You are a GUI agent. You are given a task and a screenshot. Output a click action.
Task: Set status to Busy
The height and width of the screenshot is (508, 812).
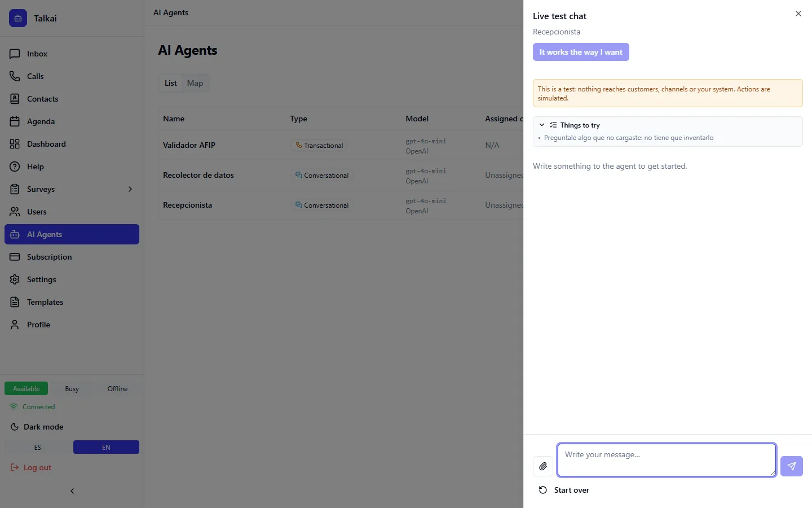pyautogui.click(x=72, y=388)
